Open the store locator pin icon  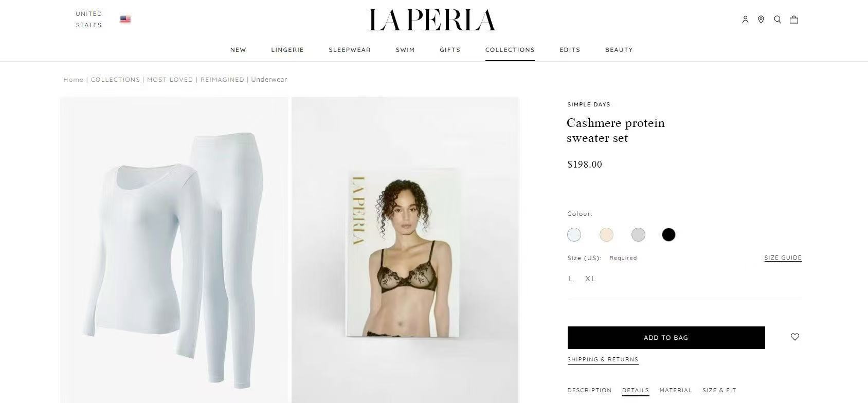(x=761, y=20)
